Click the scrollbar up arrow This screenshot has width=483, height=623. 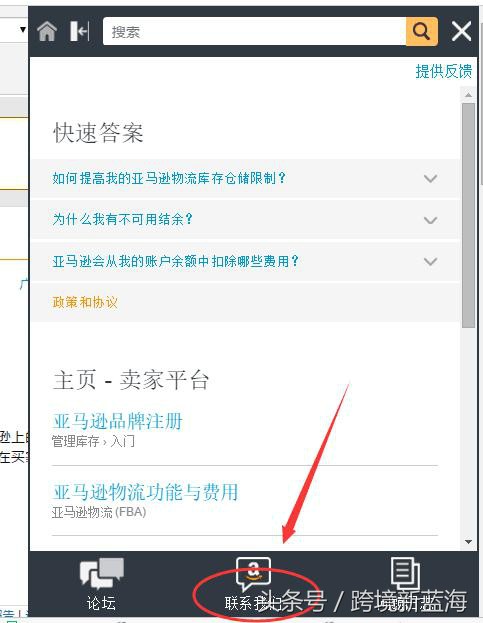pos(468,95)
